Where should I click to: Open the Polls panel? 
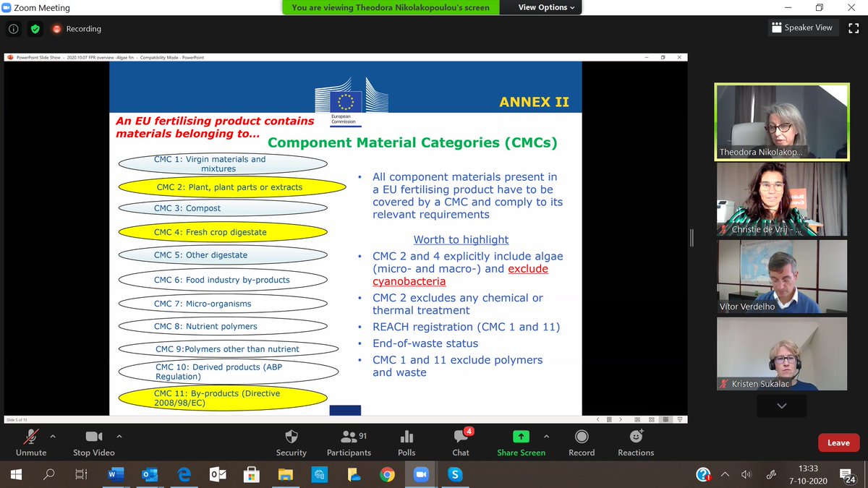click(406, 442)
